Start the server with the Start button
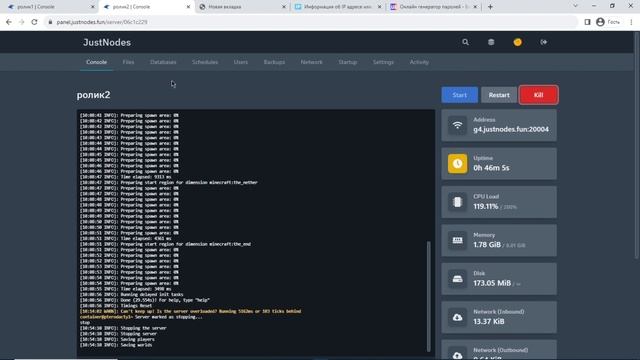Screen dimensions: 640x360 click(x=459, y=95)
